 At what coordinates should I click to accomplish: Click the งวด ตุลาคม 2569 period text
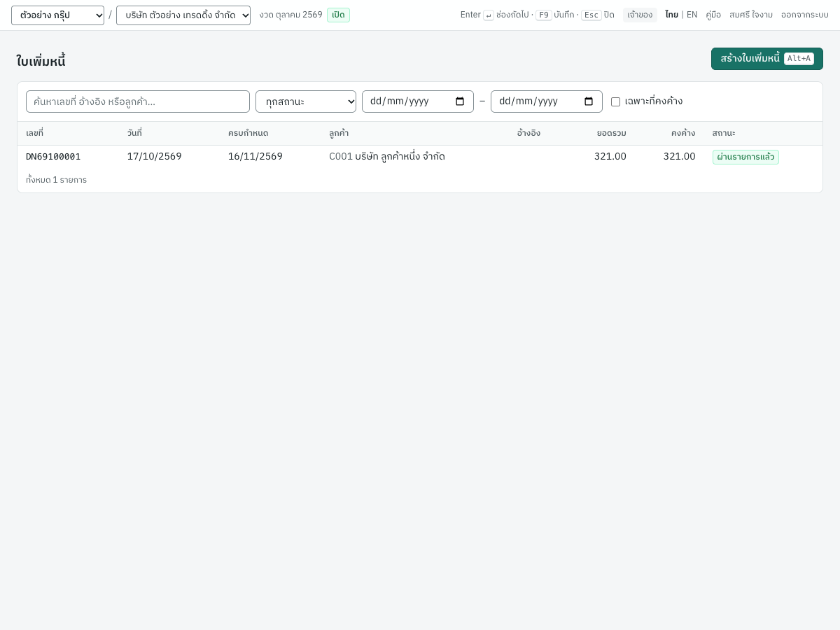(290, 15)
